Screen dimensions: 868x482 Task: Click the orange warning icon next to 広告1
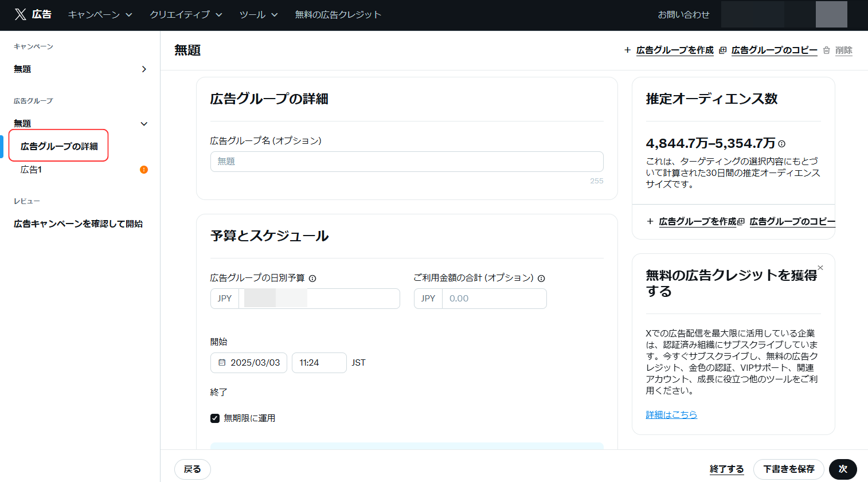[x=144, y=170]
